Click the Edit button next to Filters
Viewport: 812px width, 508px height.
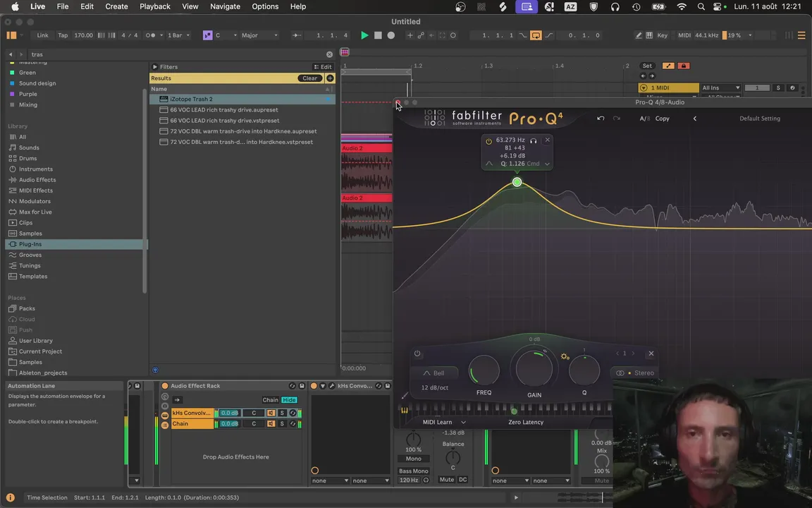[x=323, y=67]
